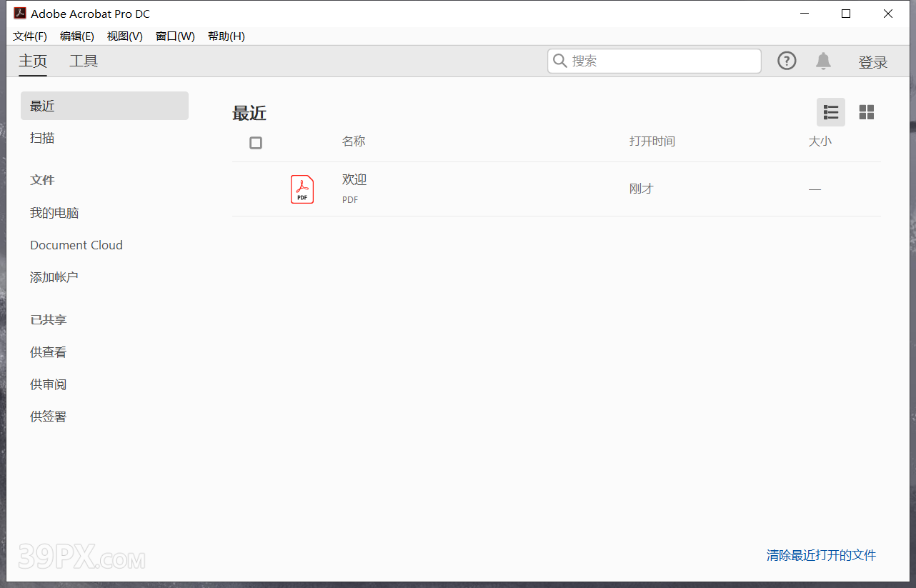Select 最近 in the sidebar
This screenshot has height=588, width=916.
[x=104, y=106]
